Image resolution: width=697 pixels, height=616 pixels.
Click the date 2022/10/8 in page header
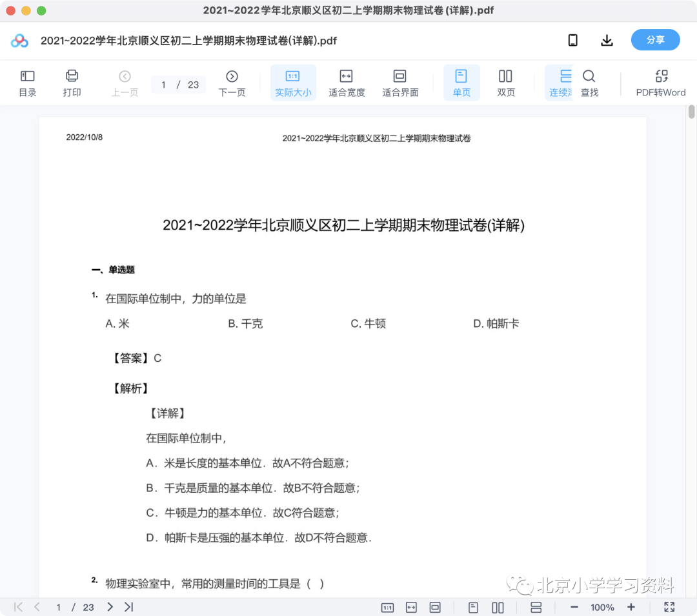[x=84, y=137]
